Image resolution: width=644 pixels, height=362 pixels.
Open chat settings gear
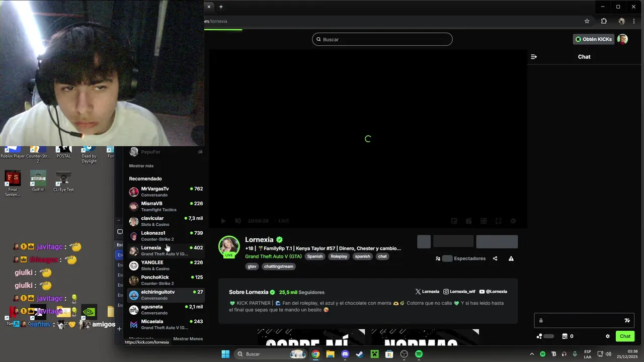pos(607,336)
